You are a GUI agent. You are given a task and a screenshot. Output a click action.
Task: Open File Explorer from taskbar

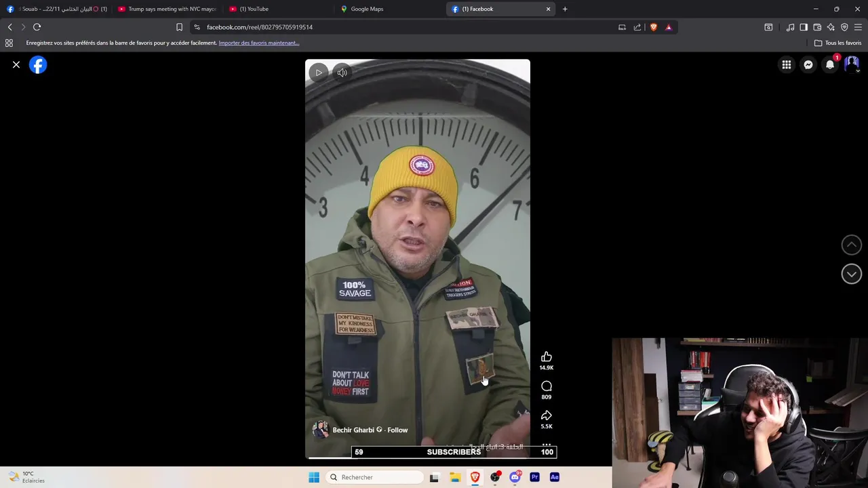(x=455, y=477)
